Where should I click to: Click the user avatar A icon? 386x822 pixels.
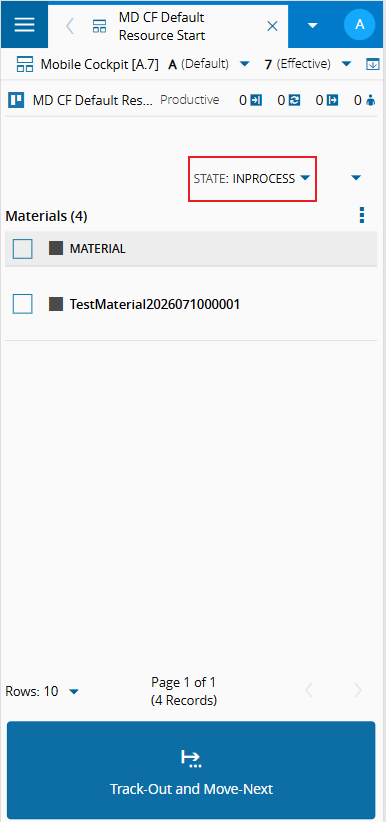click(x=359, y=24)
